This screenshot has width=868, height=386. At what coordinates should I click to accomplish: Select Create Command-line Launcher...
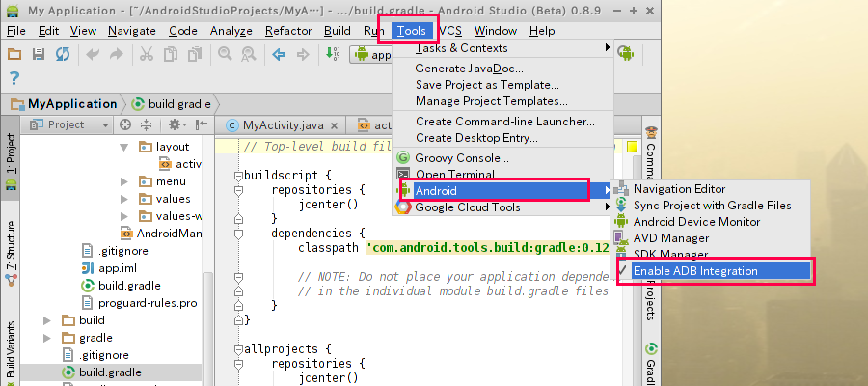click(x=503, y=122)
